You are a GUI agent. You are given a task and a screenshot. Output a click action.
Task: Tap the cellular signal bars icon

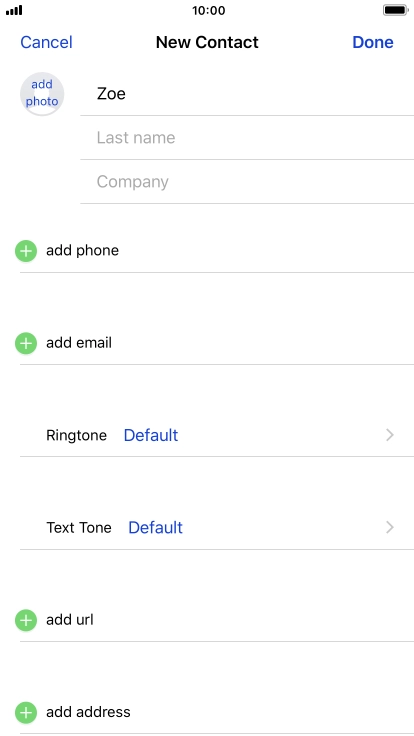14,10
